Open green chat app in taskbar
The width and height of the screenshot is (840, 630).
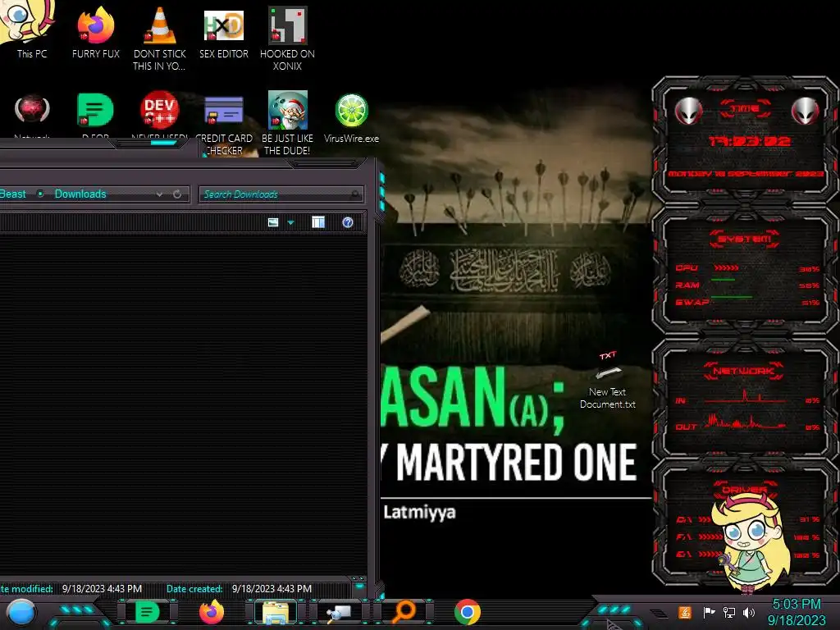pos(148,612)
